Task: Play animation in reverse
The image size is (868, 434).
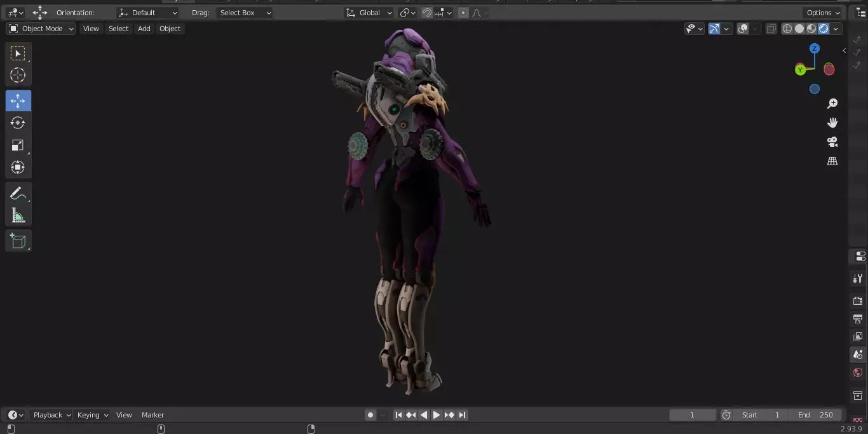Action: 424,415
